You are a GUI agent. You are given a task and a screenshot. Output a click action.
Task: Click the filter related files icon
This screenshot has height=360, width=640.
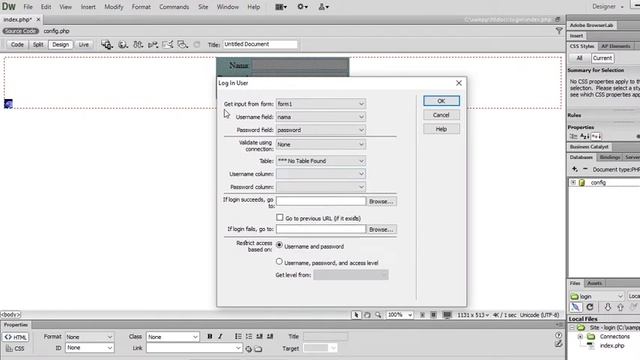pos(559,31)
